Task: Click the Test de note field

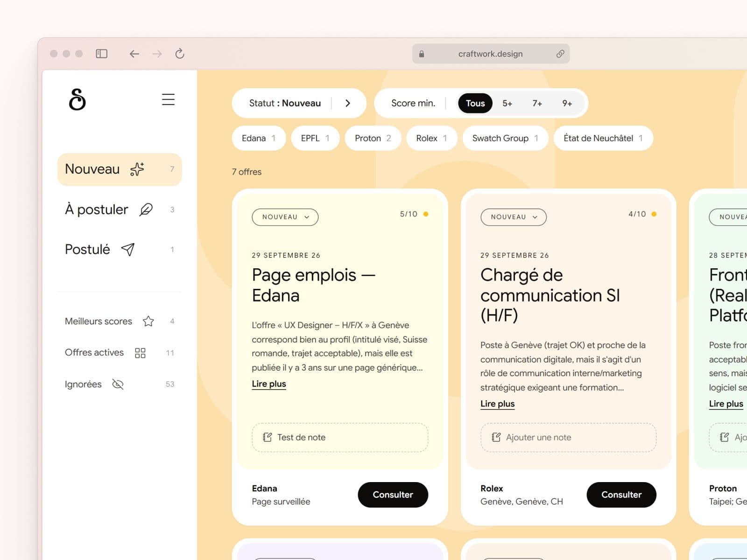Action: [x=340, y=437]
